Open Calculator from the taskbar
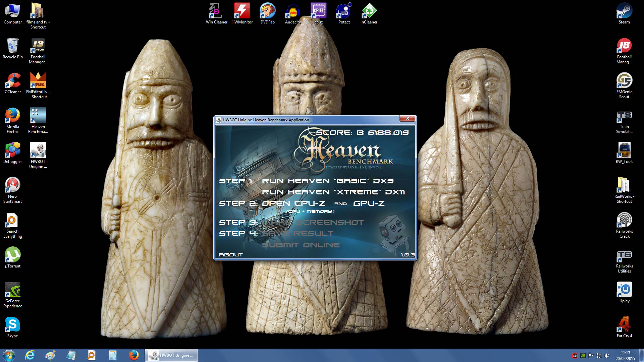Image resolution: width=644 pixels, height=362 pixels. point(113,355)
